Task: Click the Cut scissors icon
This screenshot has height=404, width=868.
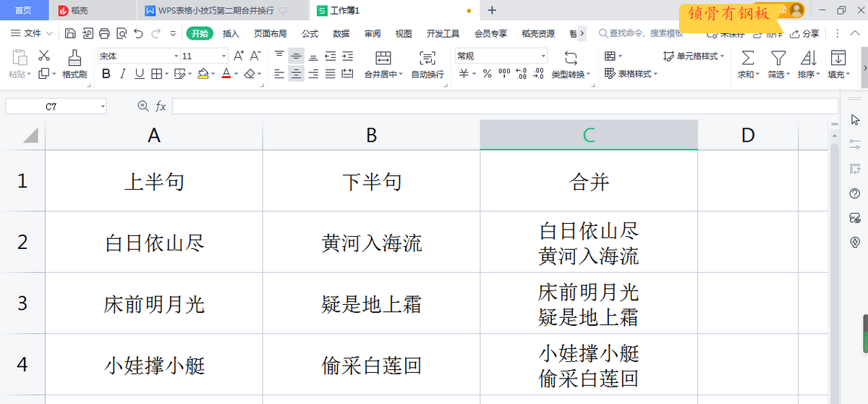Action: click(x=44, y=56)
